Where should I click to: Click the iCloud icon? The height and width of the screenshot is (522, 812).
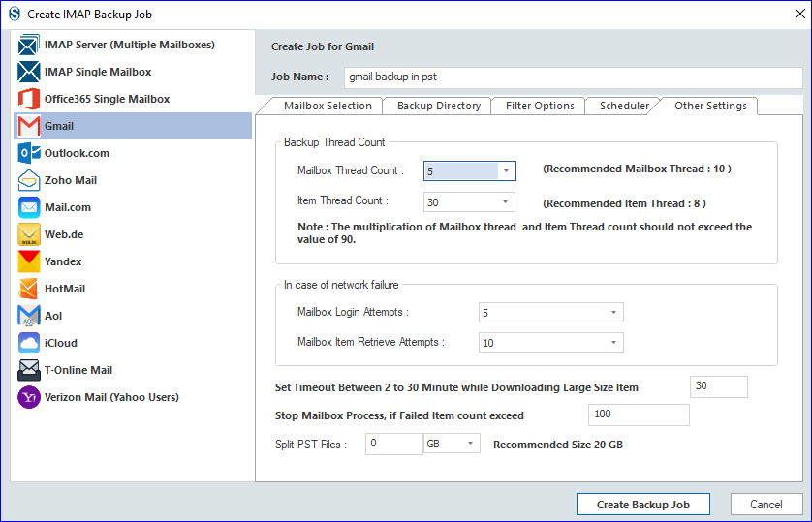click(x=28, y=343)
